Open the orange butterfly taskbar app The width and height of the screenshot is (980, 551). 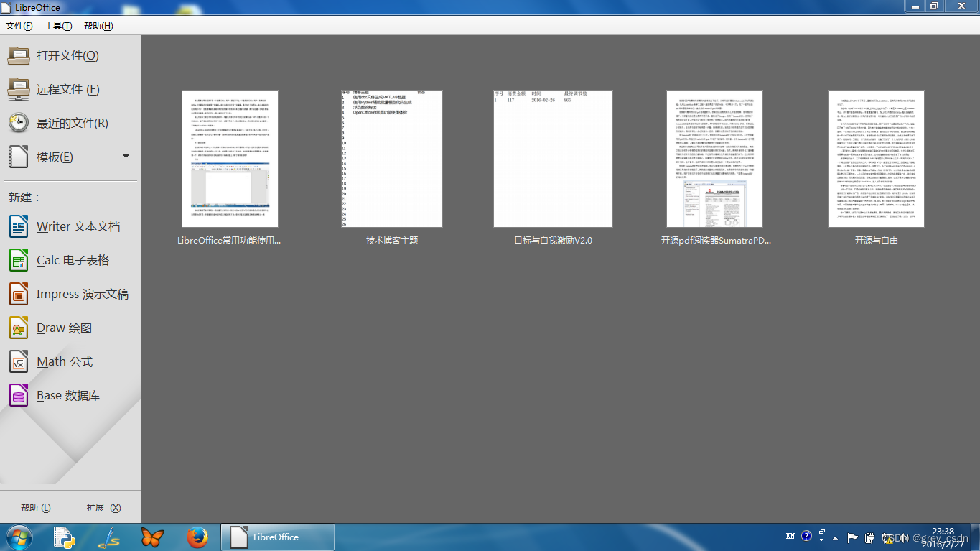tap(153, 537)
